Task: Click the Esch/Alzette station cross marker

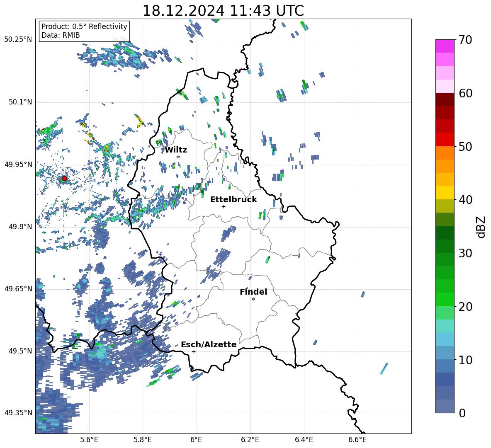Action: [x=194, y=351]
